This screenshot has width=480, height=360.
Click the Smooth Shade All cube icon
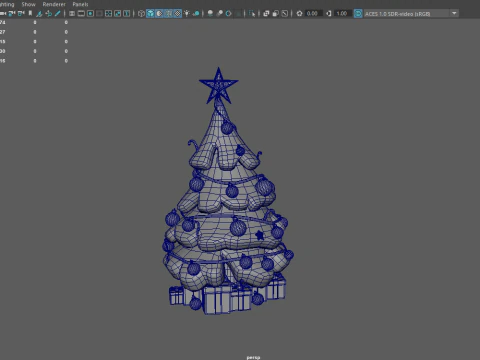point(150,13)
